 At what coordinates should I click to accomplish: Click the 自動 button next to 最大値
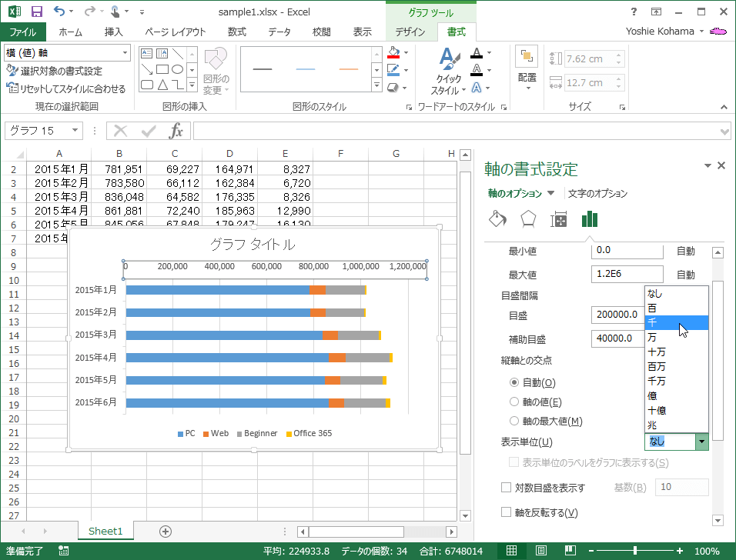[685, 275]
